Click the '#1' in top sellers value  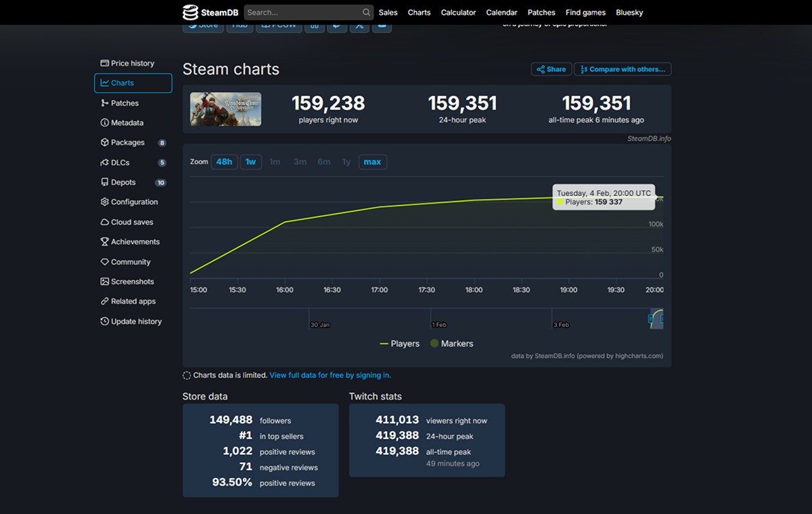coord(245,436)
